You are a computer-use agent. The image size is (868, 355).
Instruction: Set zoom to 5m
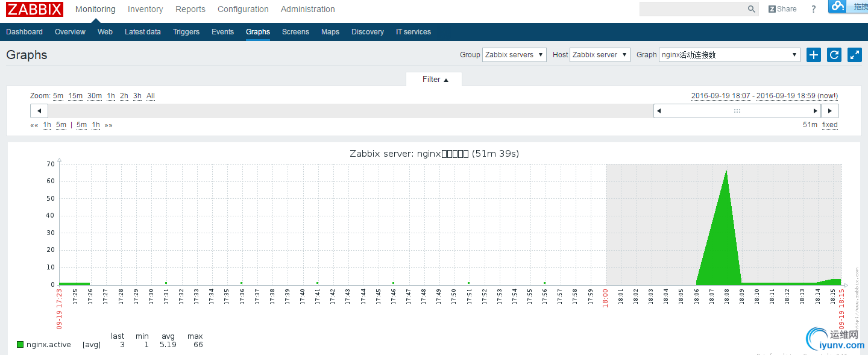click(x=58, y=96)
